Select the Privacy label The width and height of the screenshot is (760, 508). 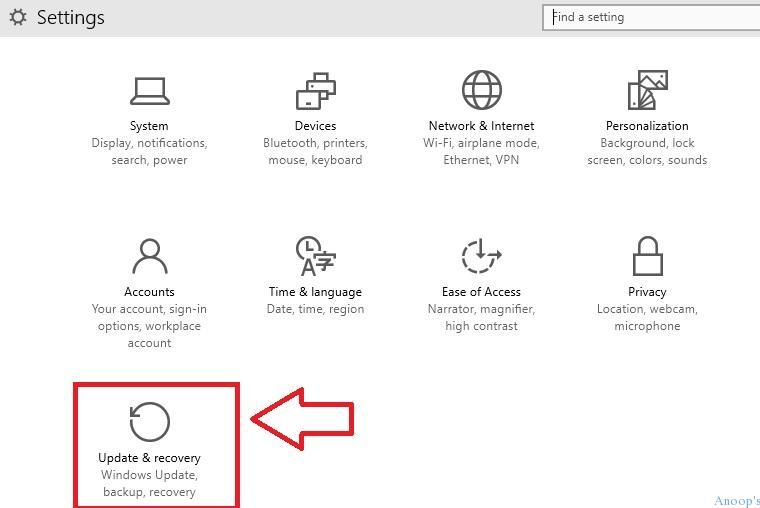click(x=647, y=292)
